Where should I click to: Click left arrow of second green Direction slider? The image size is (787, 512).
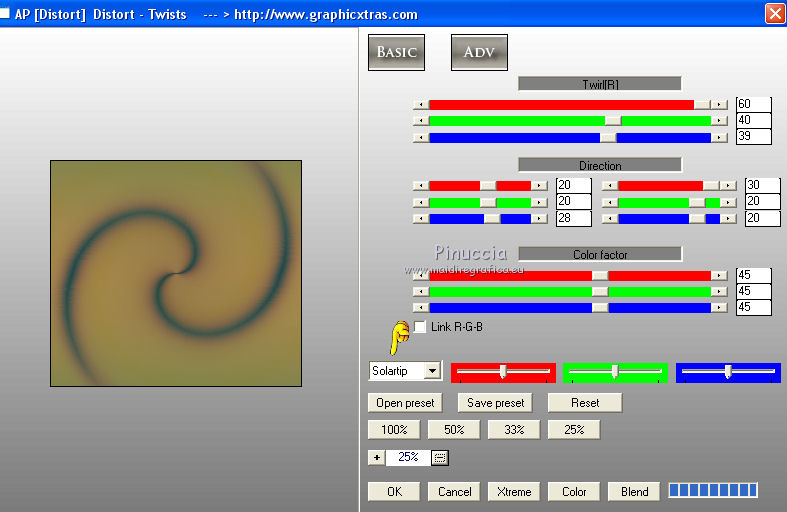pyautogui.click(x=610, y=202)
